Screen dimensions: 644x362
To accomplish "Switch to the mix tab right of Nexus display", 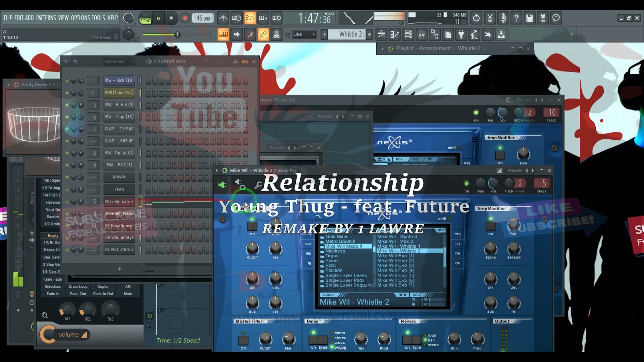I will click(457, 244).
